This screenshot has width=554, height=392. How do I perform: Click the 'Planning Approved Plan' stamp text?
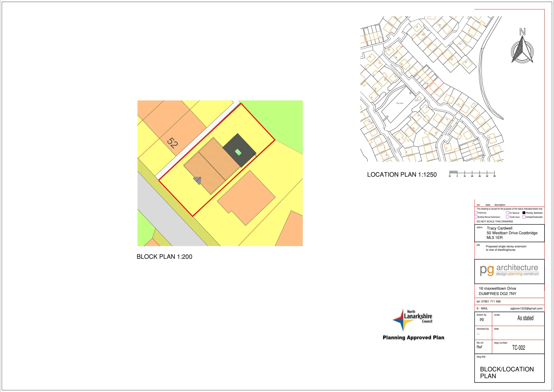[413, 337]
